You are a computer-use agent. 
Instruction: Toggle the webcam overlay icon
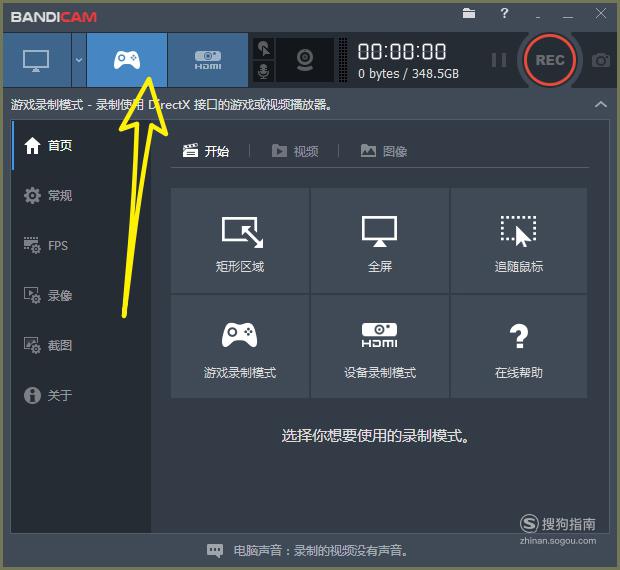tap(305, 60)
